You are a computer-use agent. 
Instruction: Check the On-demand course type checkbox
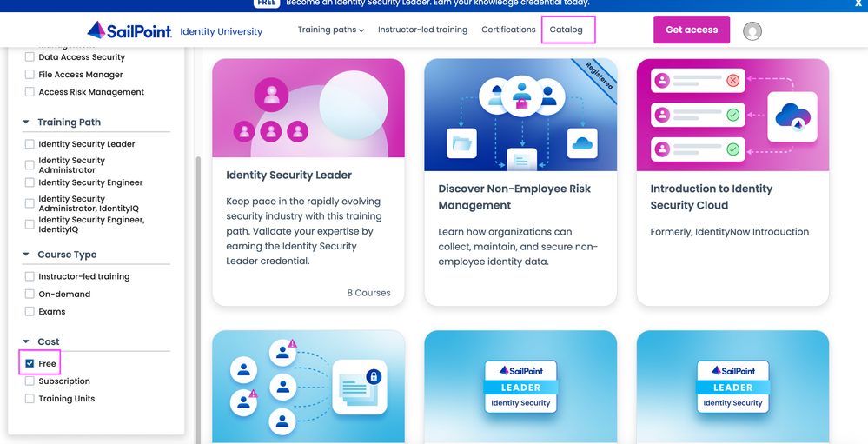coord(30,295)
